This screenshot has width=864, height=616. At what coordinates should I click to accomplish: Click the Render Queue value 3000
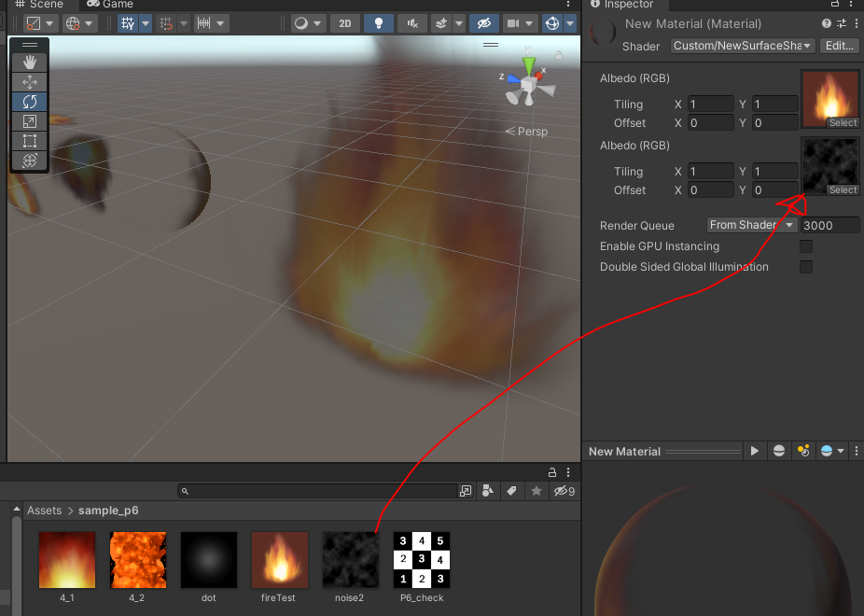coord(829,225)
